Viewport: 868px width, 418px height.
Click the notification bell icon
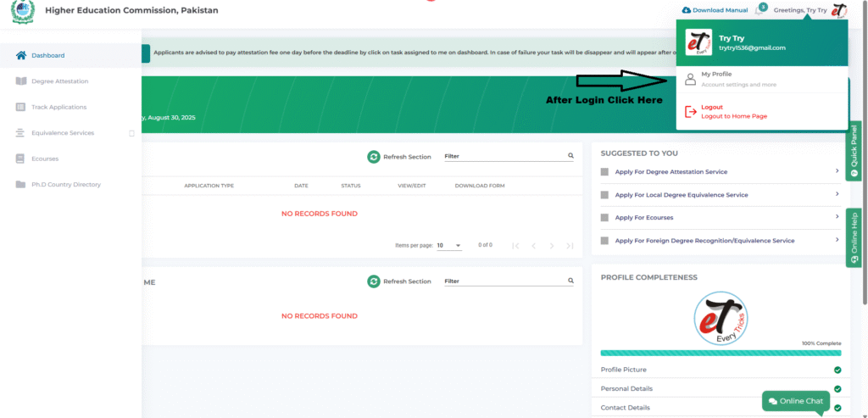pyautogui.click(x=760, y=10)
